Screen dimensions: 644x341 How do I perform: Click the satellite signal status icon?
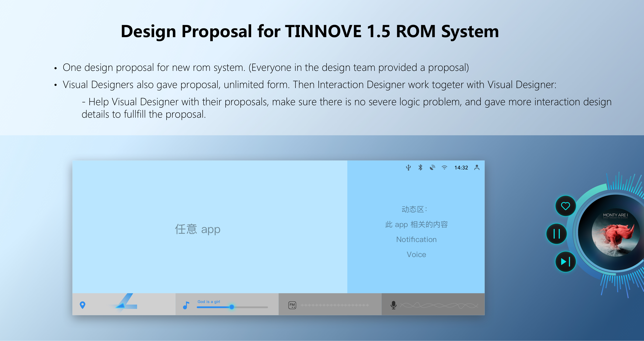pyautogui.click(x=432, y=167)
